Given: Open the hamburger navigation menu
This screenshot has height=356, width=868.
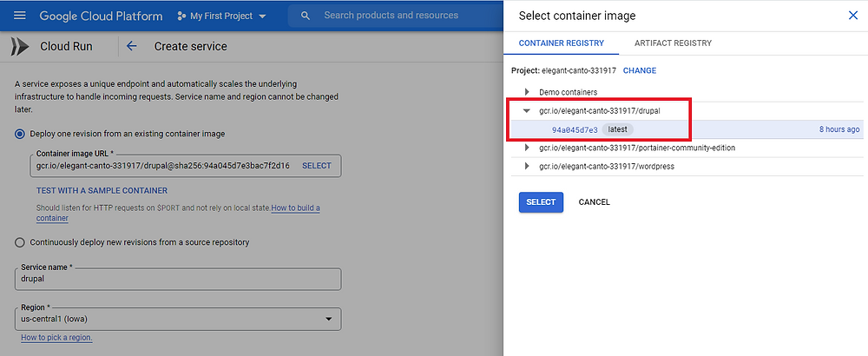Looking at the screenshot, I should 19,16.
